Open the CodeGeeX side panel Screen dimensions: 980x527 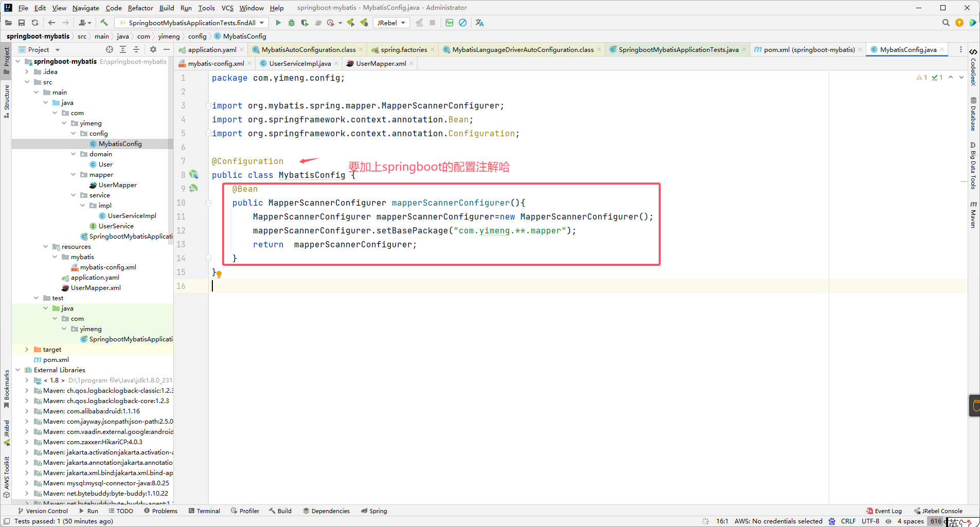pyautogui.click(x=973, y=67)
